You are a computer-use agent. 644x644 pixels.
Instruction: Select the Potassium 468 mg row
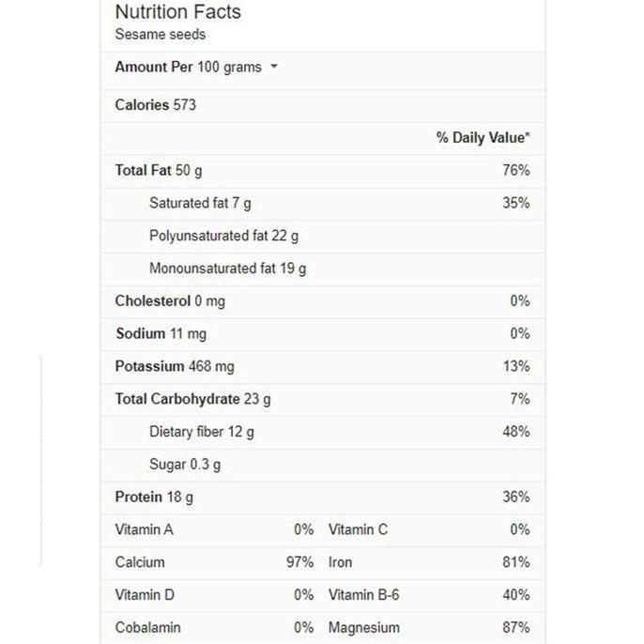[175, 367]
